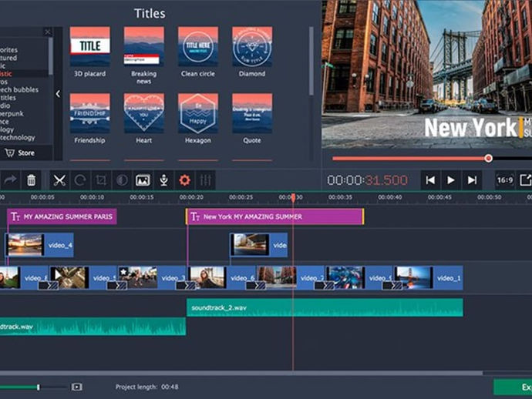Skip to next frame button
The height and width of the screenshot is (399, 532).
(x=472, y=180)
